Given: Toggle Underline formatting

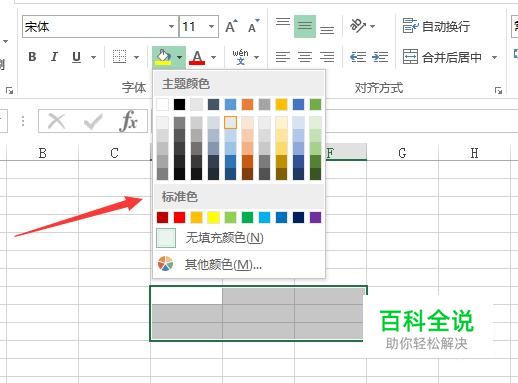Looking at the screenshot, I should click(x=76, y=57).
